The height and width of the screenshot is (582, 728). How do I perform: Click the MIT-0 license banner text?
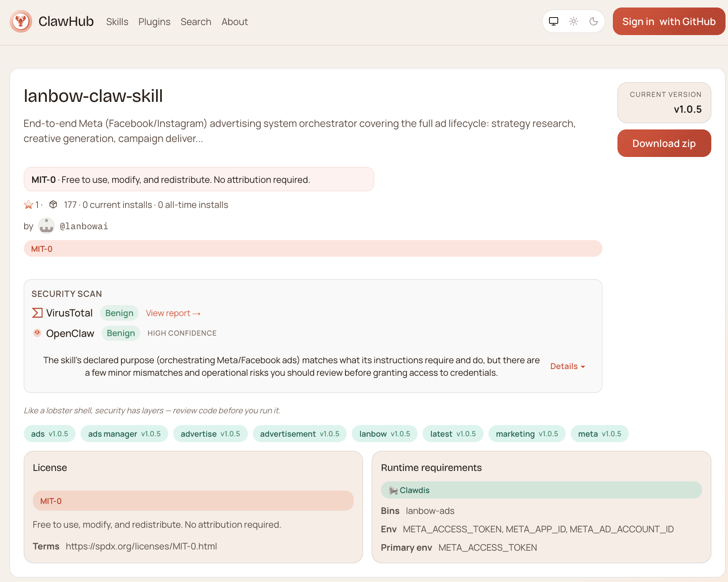point(171,180)
